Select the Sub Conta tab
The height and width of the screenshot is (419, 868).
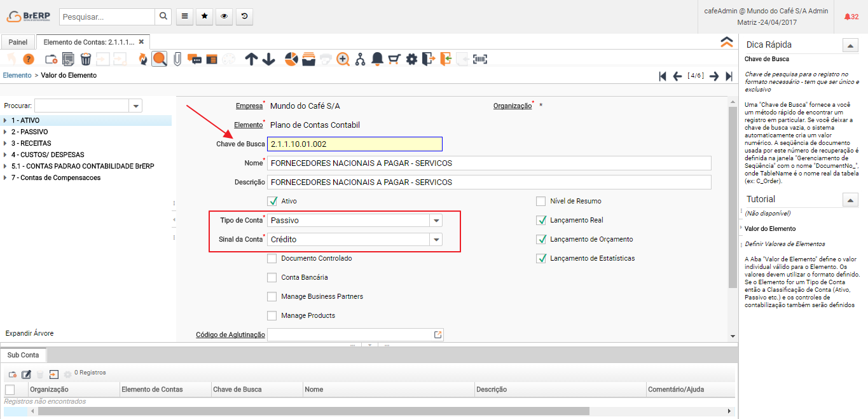pyautogui.click(x=23, y=355)
